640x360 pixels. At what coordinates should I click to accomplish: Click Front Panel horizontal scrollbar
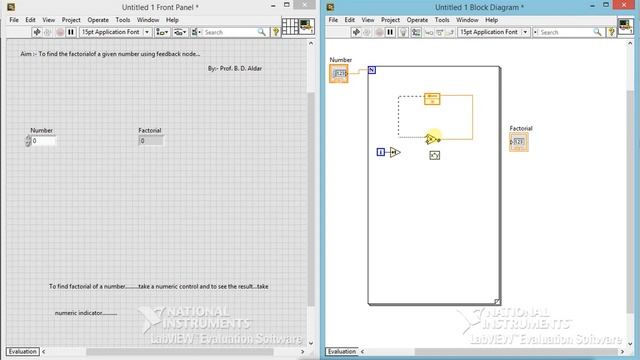pyautogui.click(x=180, y=351)
